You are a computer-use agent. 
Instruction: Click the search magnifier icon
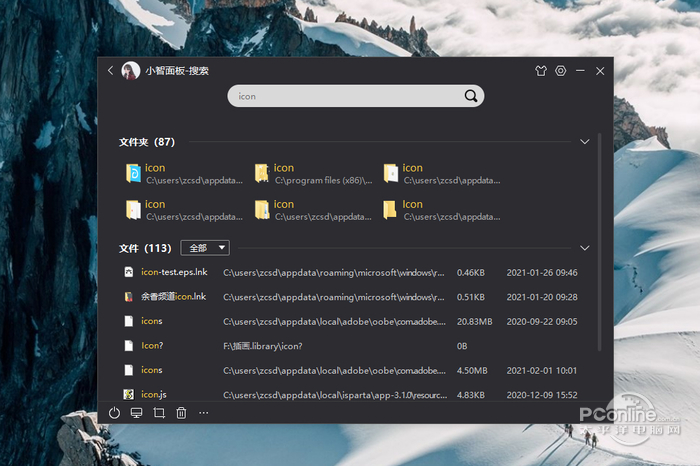pyautogui.click(x=471, y=96)
